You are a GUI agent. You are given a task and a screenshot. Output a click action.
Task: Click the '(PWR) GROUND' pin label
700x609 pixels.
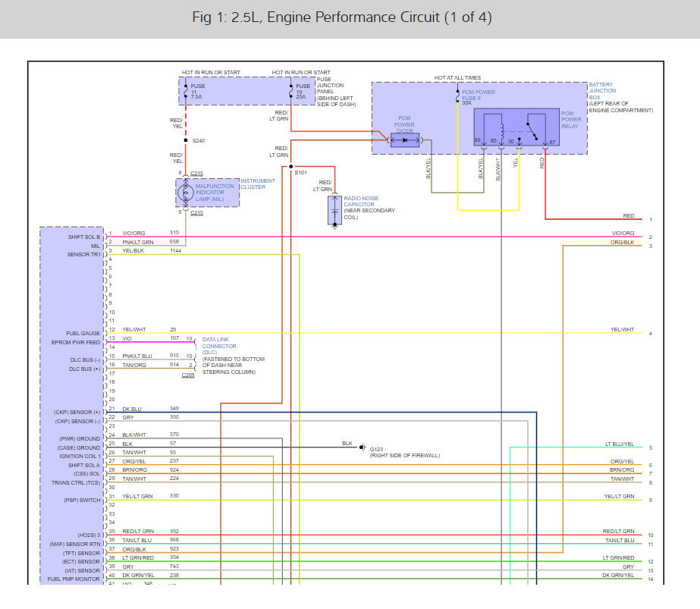point(80,439)
